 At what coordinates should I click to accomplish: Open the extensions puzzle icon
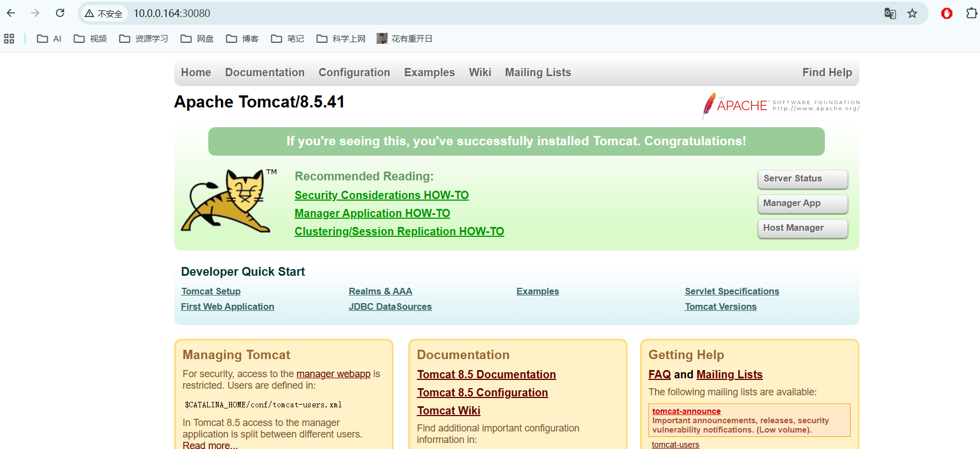(971, 14)
